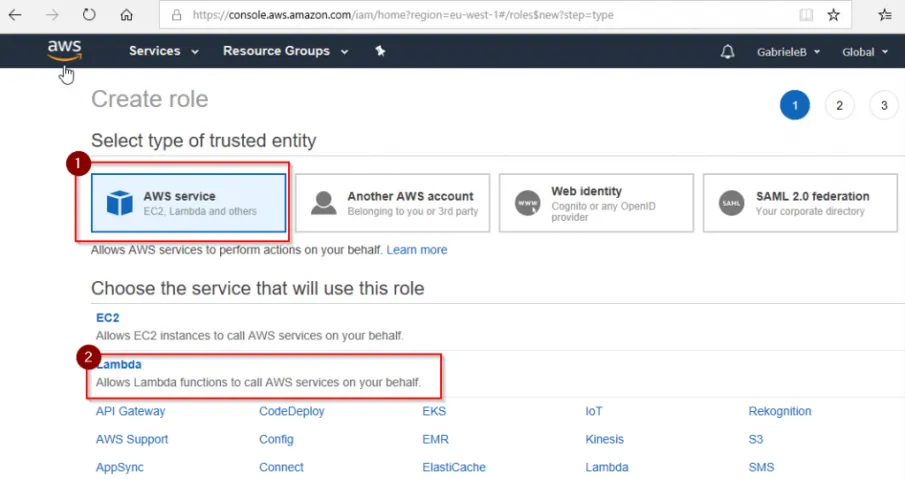The image size is (905, 479).
Task: Go to wizard step 1
Action: point(795,105)
